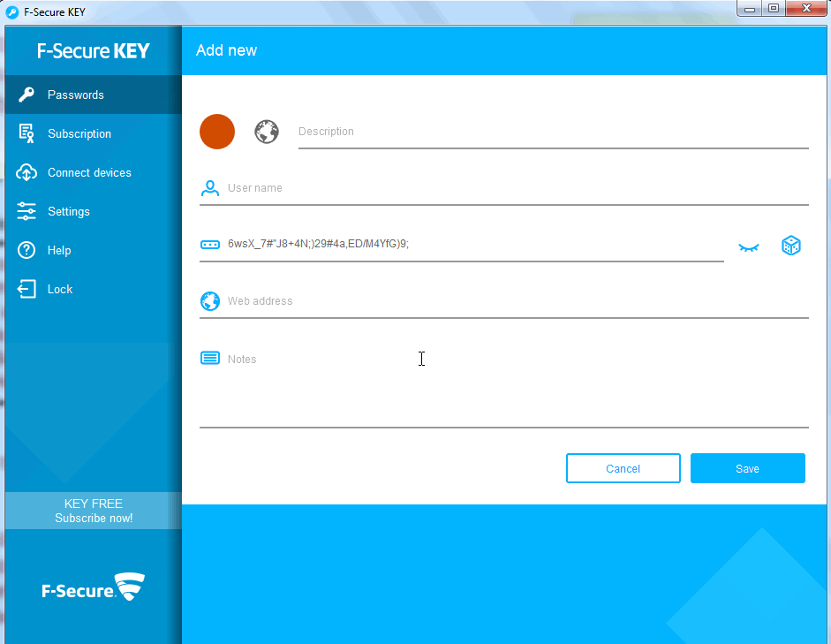Click the web address globe icon

click(210, 301)
